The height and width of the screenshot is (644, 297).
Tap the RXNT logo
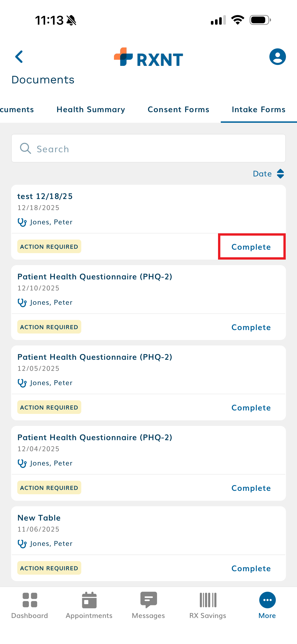pos(148,57)
